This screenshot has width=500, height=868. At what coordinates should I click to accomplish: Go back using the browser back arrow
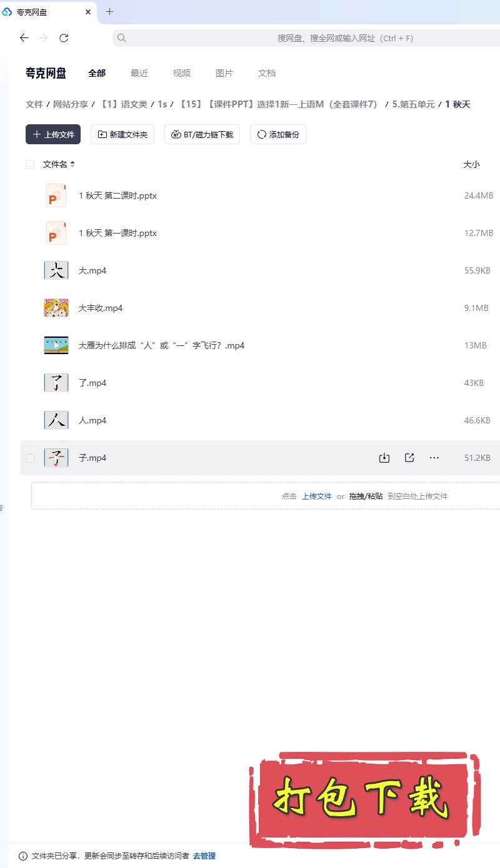[x=24, y=38]
